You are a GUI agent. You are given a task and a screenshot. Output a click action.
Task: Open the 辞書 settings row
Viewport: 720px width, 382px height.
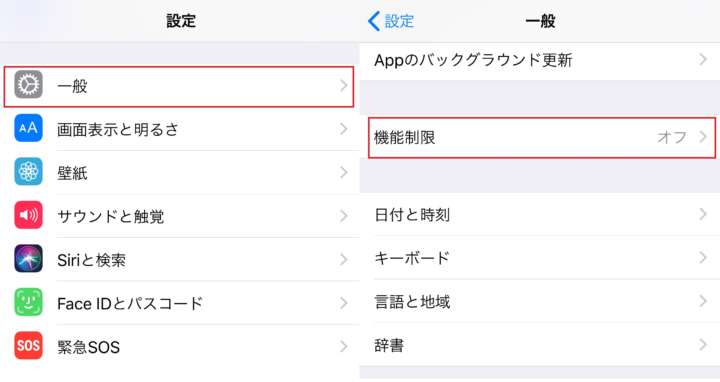point(540,345)
